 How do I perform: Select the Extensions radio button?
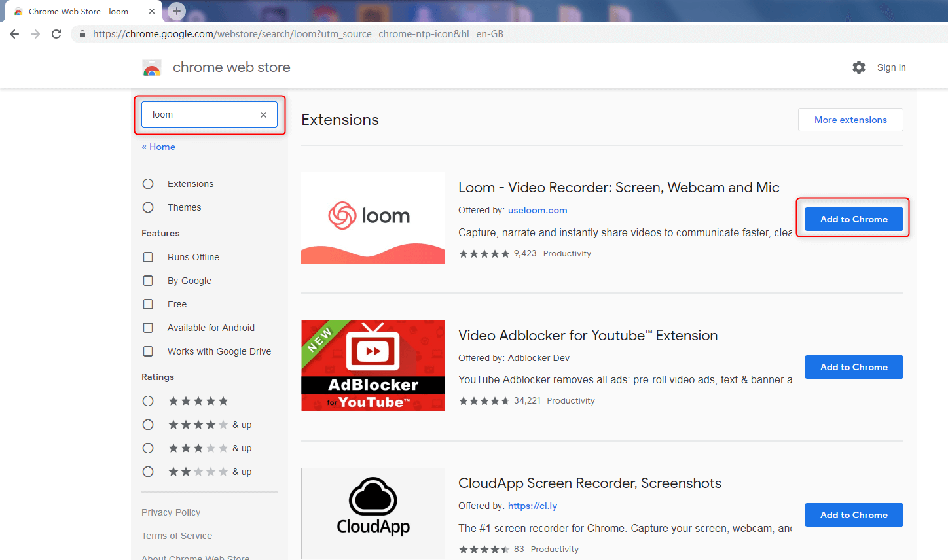click(148, 184)
